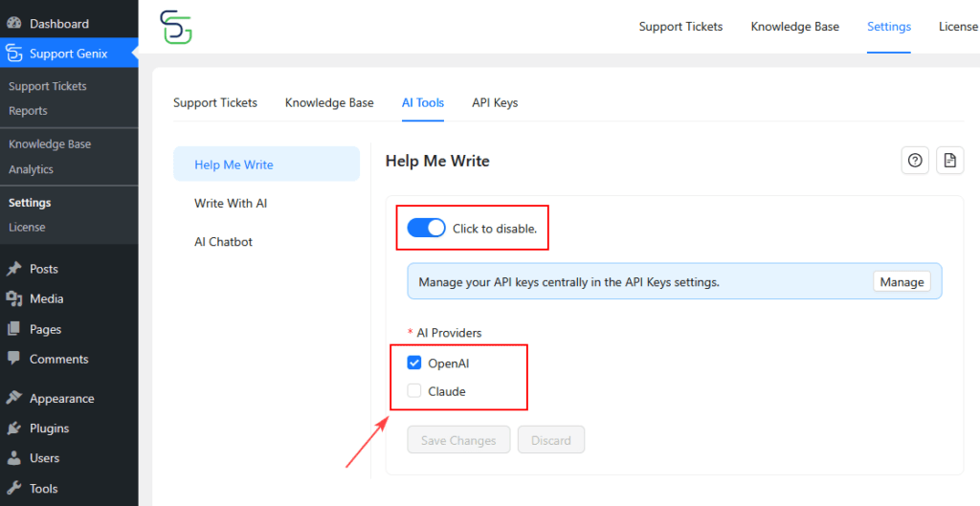
Task: Click the Help Me Write heading
Action: coord(437,161)
